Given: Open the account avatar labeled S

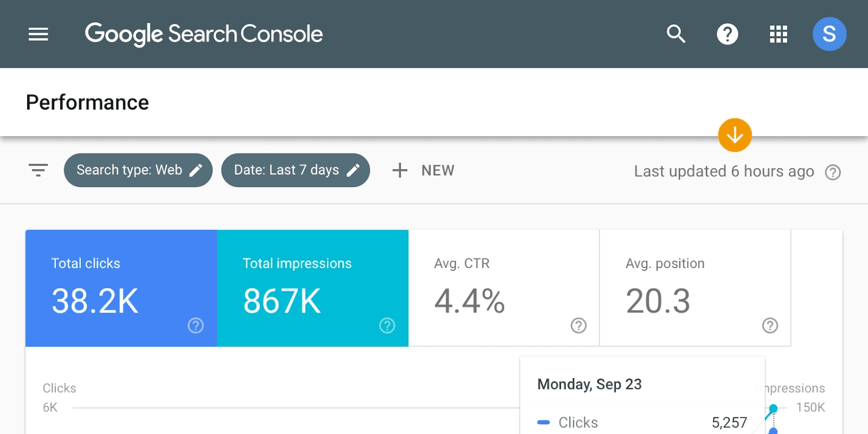Looking at the screenshot, I should (829, 34).
